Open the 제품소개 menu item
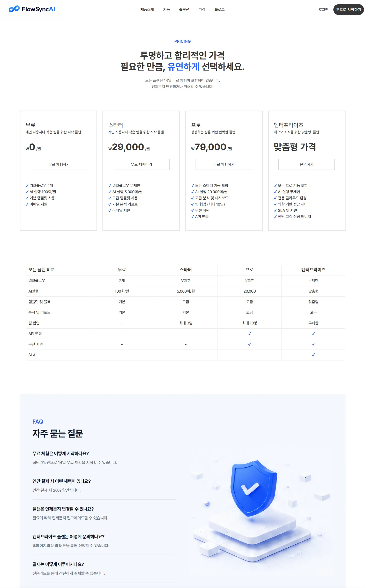The width and height of the screenshot is (366, 588). click(x=147, y=10)
